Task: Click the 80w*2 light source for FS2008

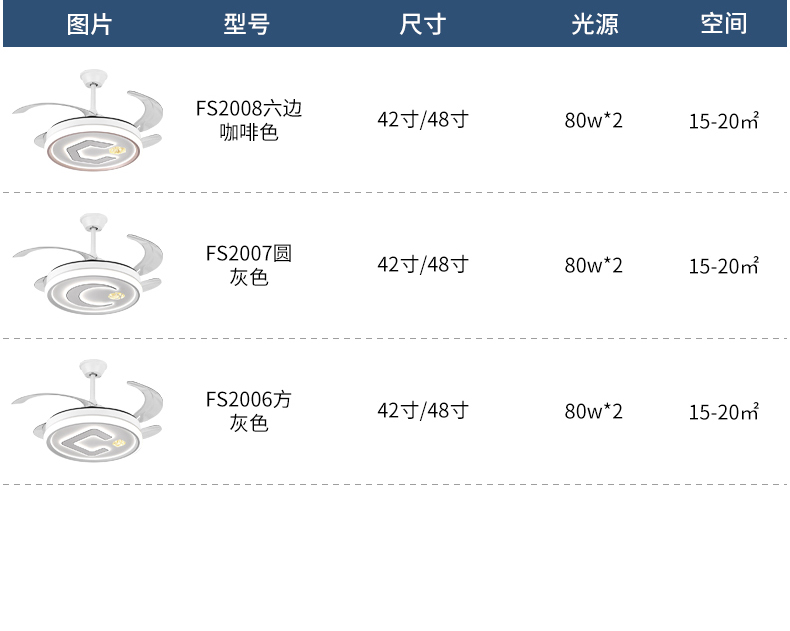Action: 594,120
